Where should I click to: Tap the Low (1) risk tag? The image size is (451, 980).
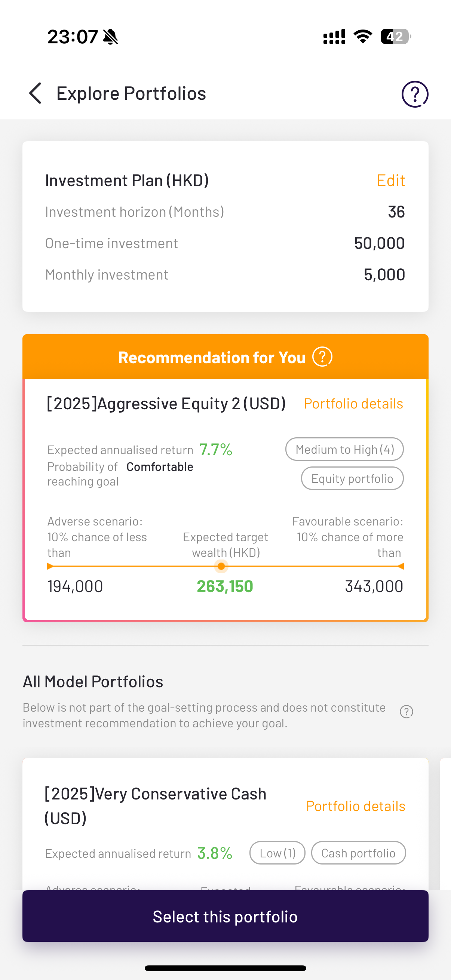click(277, 853)
